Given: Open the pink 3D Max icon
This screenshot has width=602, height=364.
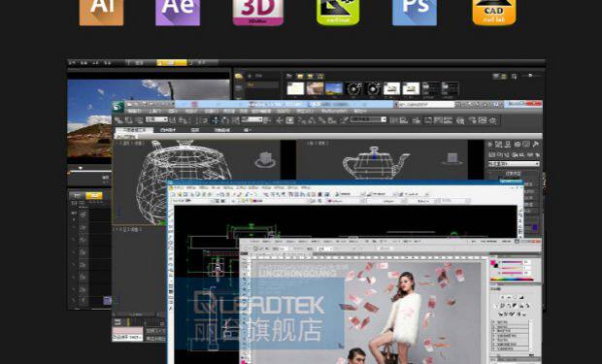Looking at the screenshot, I should click(258, 13).
